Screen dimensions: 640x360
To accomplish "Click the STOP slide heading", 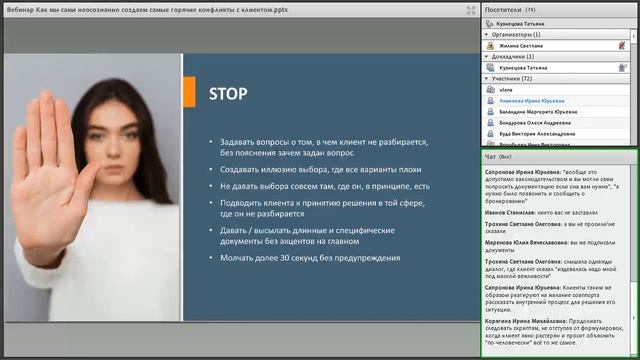I will click(228, 94).
